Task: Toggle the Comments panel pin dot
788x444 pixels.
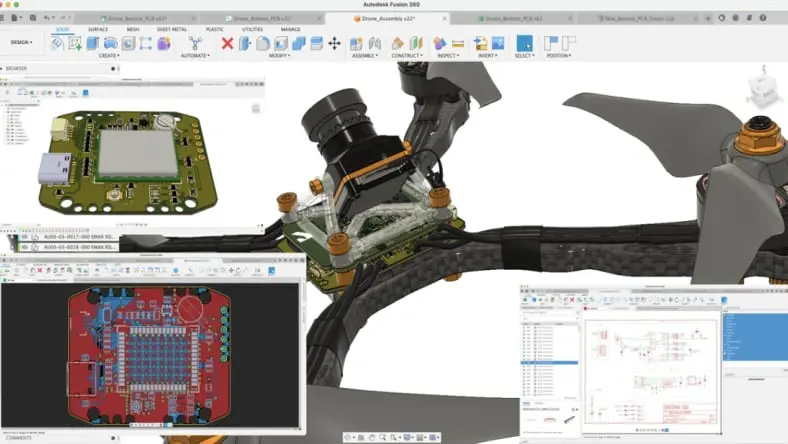Action: point(113,438)
